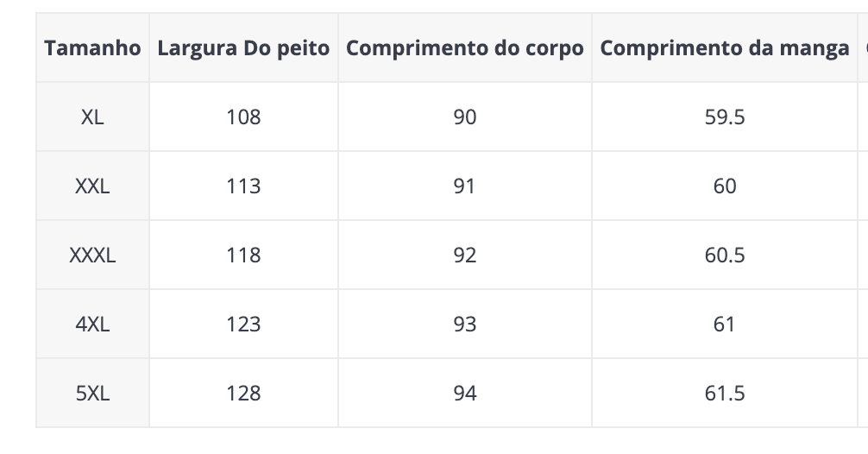Click the Largura Do peito header
Viewport: 868px width, 454px height.
tap(243, 48)
